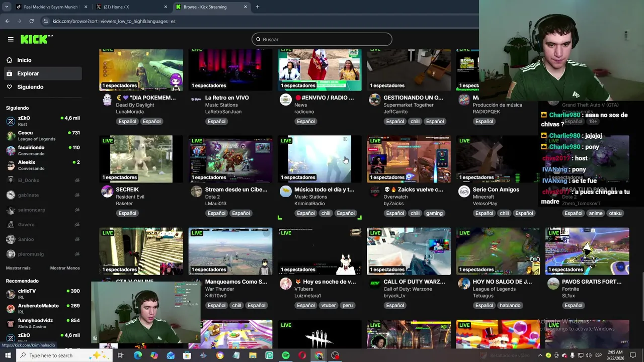Open the SECREIK stream thumbnail
The width and height of the screenshot is (644, 362).
[141, 159]
